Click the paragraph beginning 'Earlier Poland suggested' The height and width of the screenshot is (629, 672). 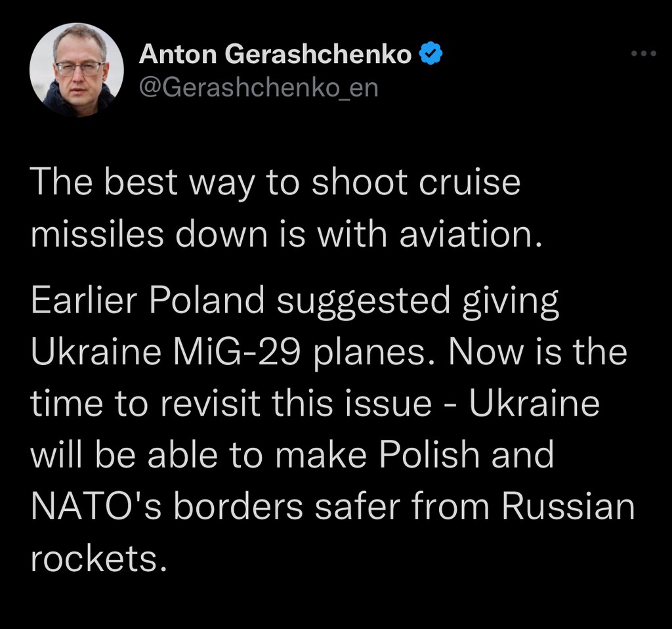click(x=332, y=429)
